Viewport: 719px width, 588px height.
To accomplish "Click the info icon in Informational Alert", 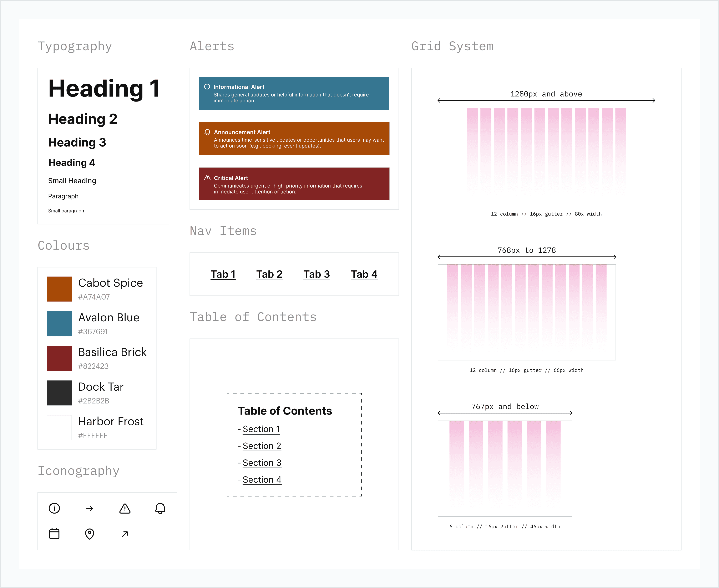I will click(207, 87).
